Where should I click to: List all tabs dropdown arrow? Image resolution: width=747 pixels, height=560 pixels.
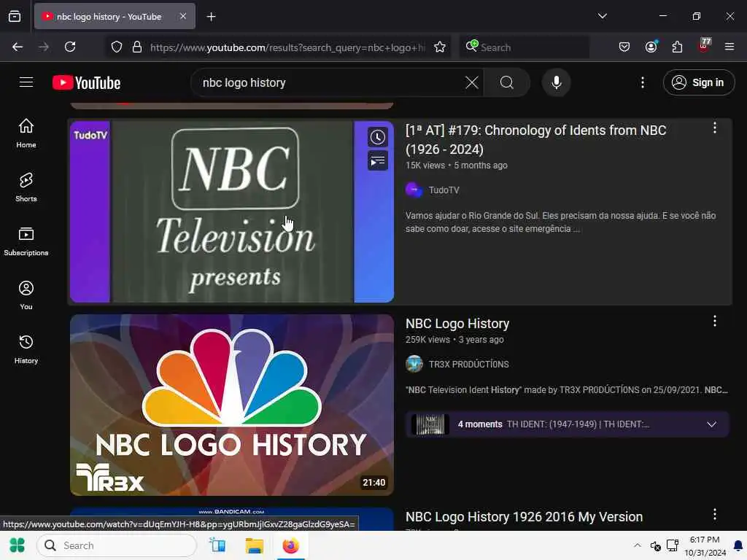pos(602,16)
